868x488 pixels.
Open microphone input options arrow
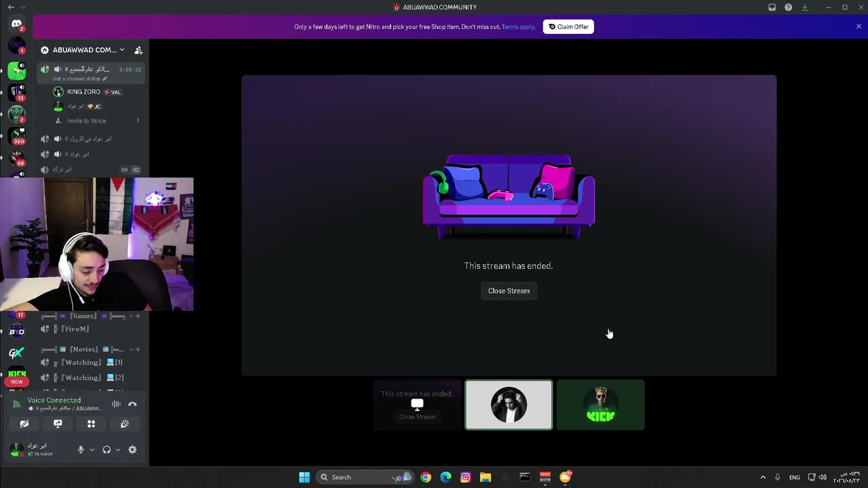[92, 449]
